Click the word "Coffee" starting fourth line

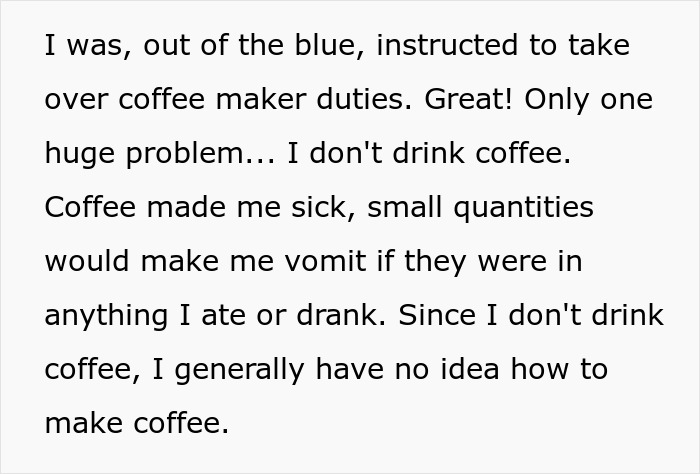pyautogui.click(x=90, y=207)
